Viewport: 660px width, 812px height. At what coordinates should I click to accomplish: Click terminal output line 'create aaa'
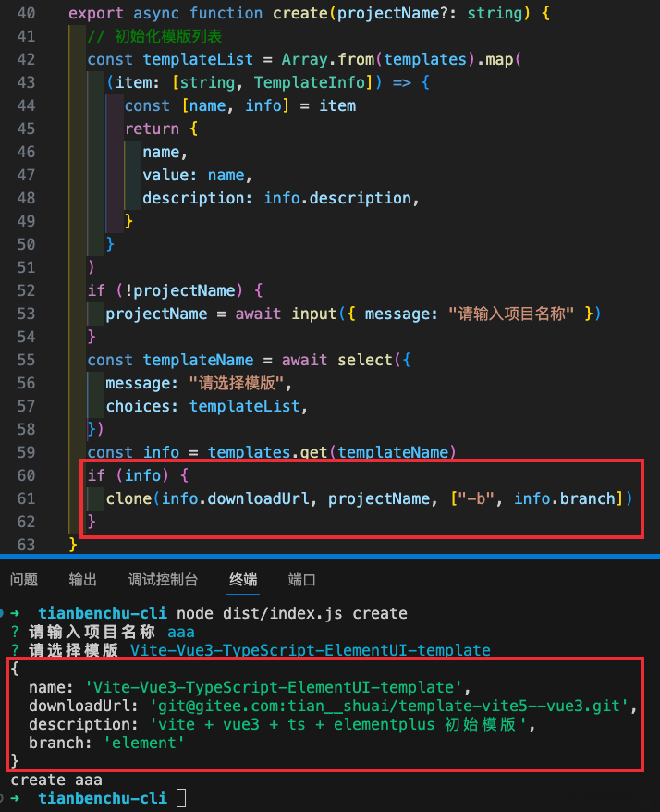click(x=56, y=780)
